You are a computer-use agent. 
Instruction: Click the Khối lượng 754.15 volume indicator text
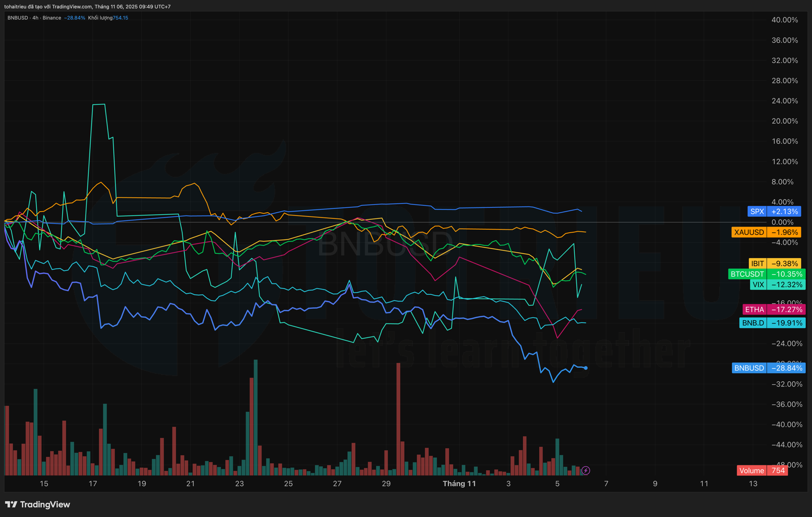[x=108, y=18]
